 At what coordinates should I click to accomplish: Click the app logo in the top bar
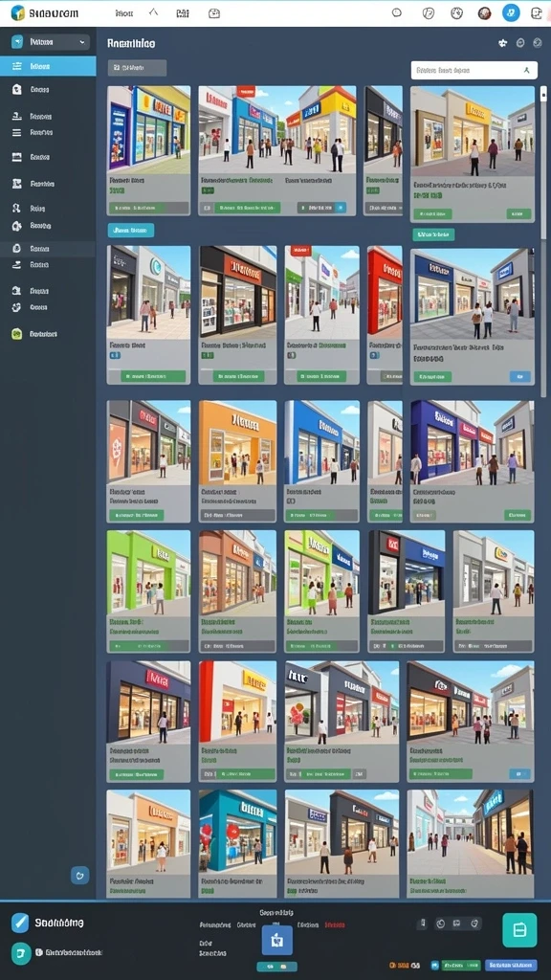pyautogui.click(x=18, y=12)
